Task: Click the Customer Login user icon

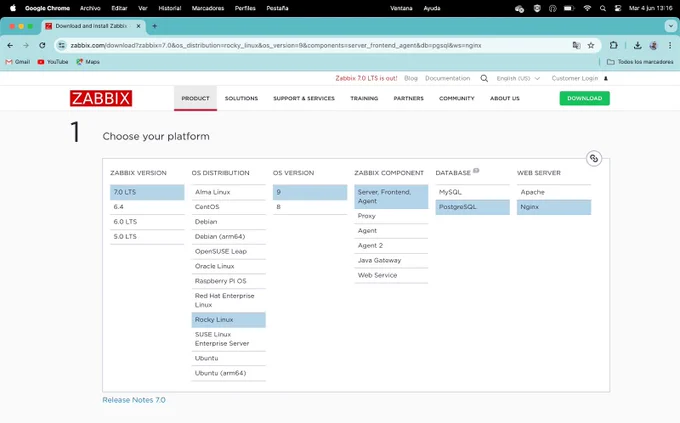Action: coord(606,79)
